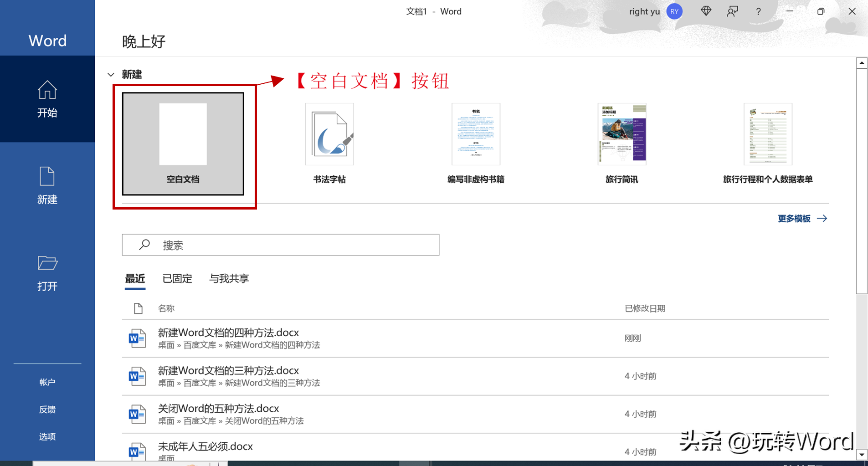Click the diamond premium icon
This screenshot has width=868, height=466.
click(x=706, y=11)
